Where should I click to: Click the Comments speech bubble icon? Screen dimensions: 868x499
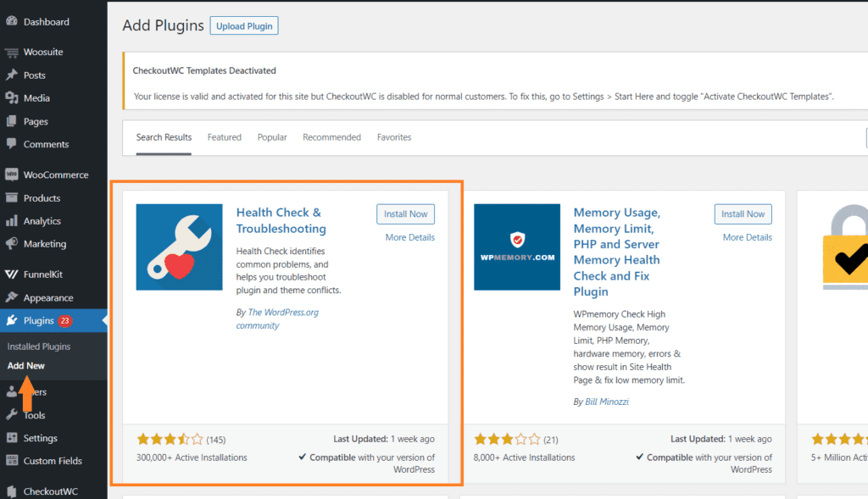12,144
